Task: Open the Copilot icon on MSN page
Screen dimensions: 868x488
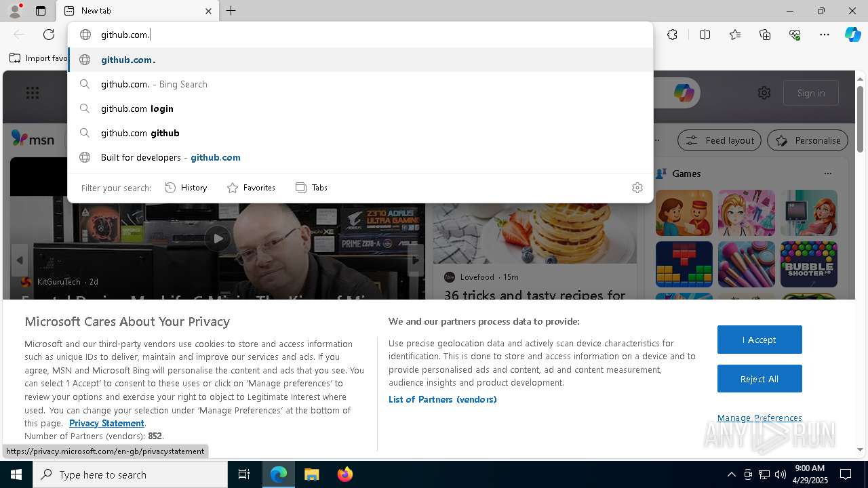Action: click(x=684, y=93)
